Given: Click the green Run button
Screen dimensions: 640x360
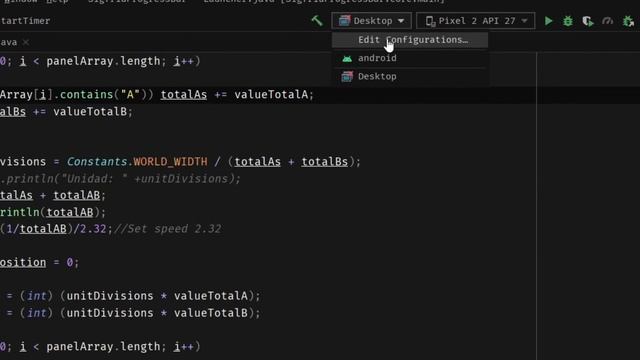Looking at the screenshot, I should [x=549, y=21].
